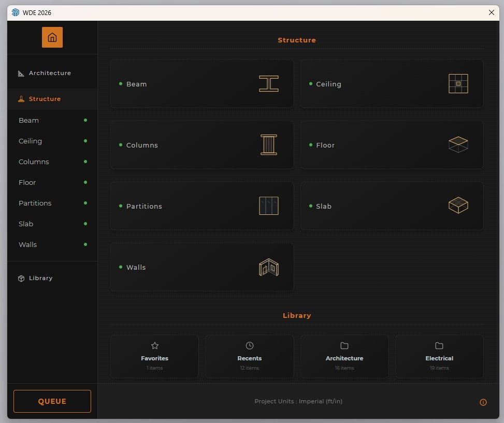Click the info icon in footer
The image size is (504, 423).
[x=483, y=402]
